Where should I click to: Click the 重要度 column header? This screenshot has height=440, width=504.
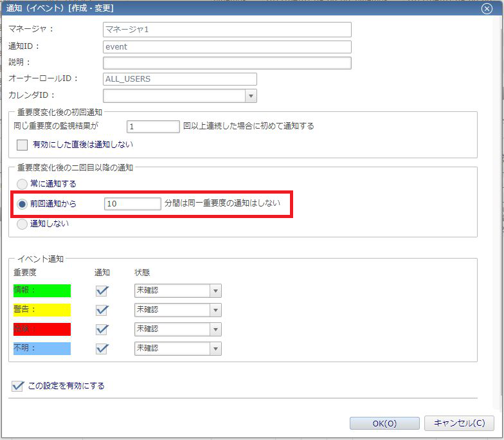click(25, 273)
